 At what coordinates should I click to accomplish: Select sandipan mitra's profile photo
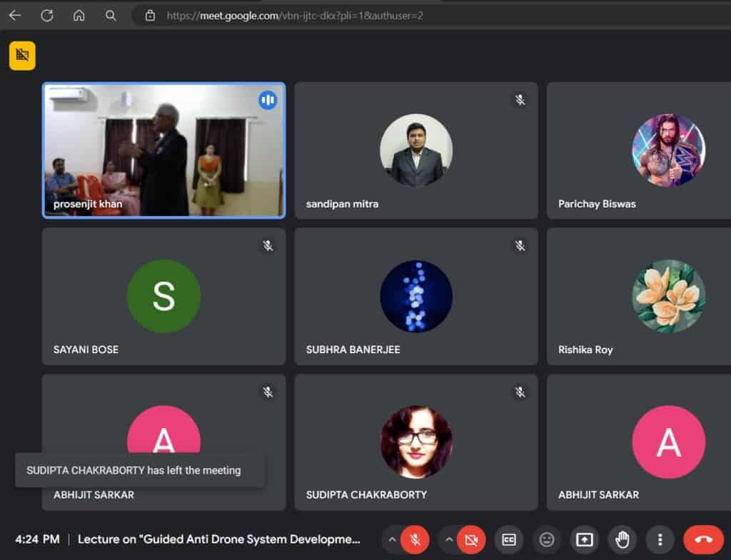pos(416,150)
